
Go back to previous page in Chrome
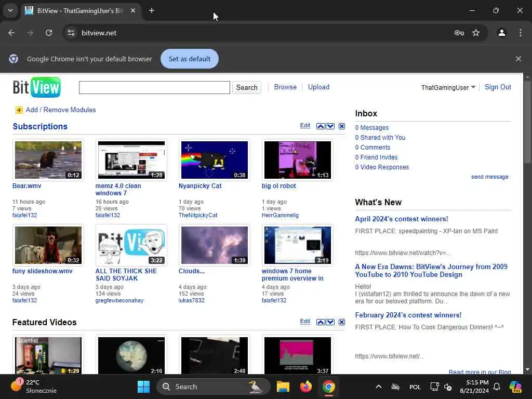11,33
